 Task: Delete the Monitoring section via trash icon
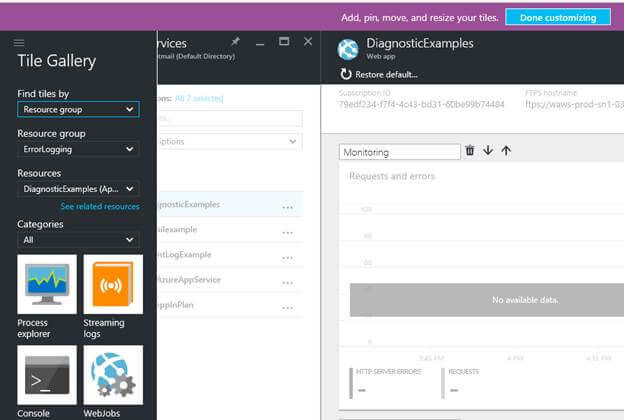tap(470, 151)
